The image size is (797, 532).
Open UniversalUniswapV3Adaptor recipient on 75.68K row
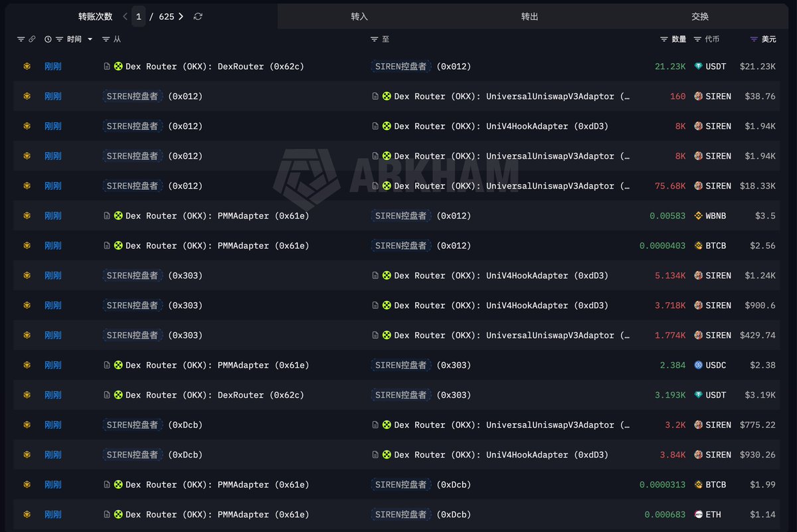pyautogui.click(x=512, y=186)
